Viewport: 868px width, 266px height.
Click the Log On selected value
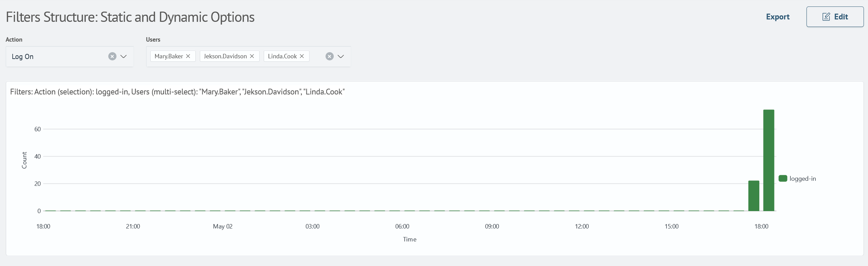click(23, 57)
